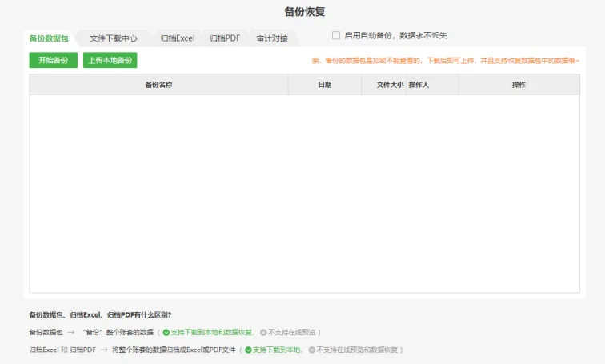Click the 日期 column header
The height and width of the screenshot is (364, 605).
point(324,85)
